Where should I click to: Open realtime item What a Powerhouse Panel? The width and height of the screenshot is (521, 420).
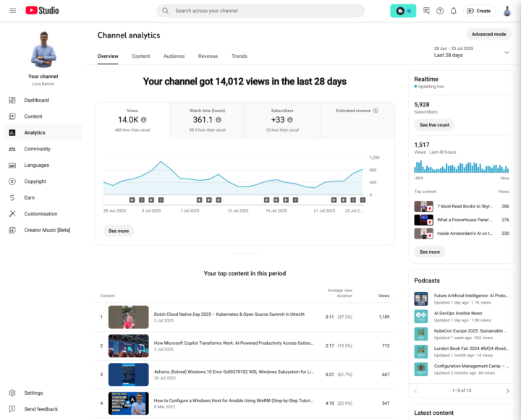(x=462, y=220)
